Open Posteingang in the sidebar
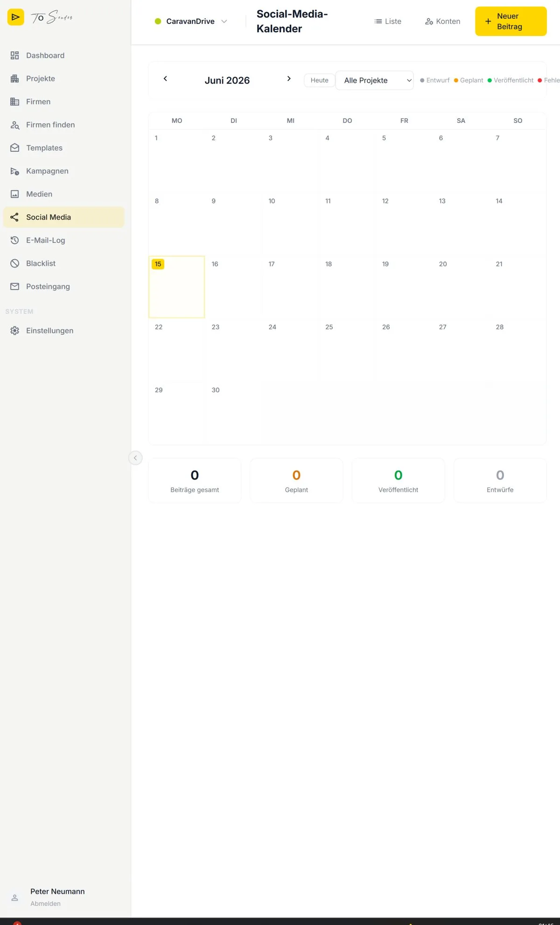Image resolution: width=560 pixels, height=925 pixels. [64, 287]
